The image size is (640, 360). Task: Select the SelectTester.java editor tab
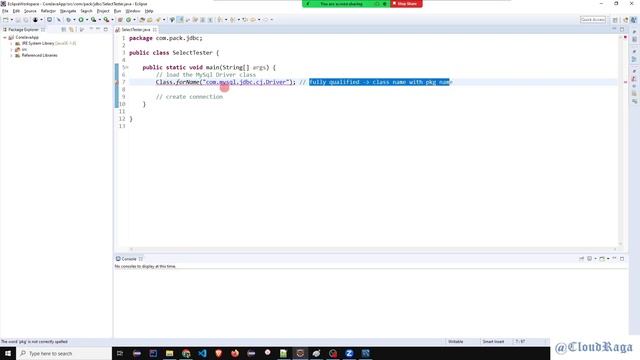pos(136,29)
